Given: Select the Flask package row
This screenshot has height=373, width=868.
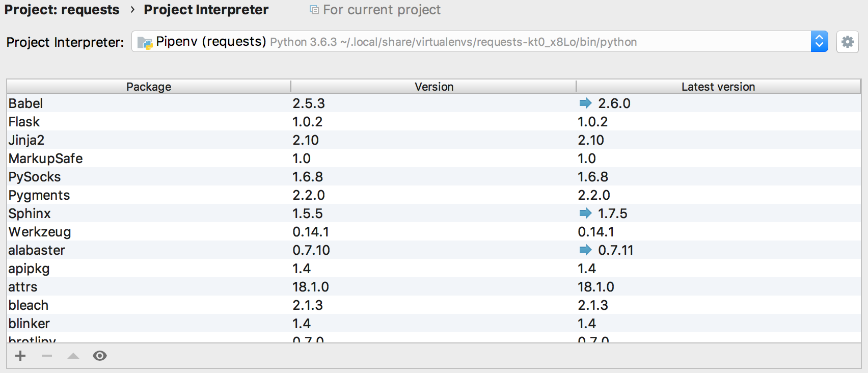Looking at the screenshot, I should (433, 121).
